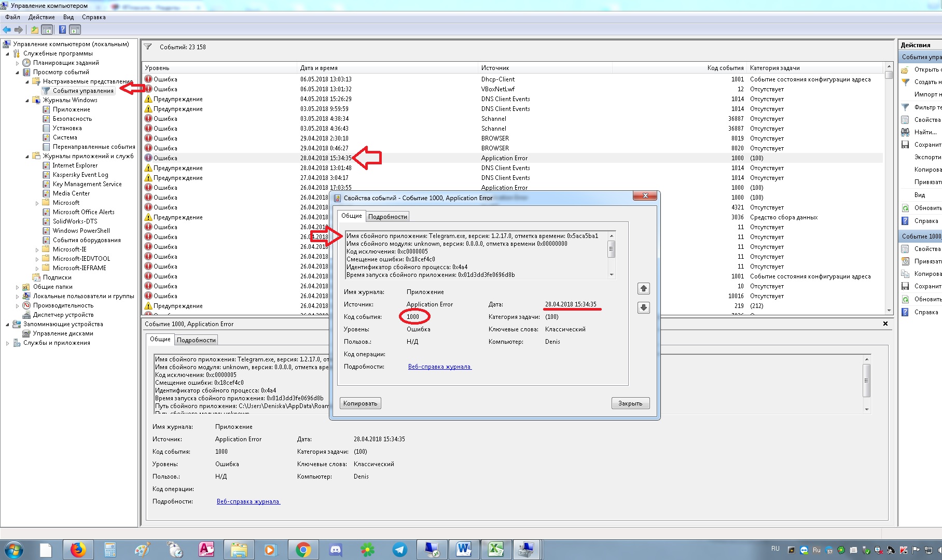Open the Веб-справка журнала link

tap(438, 367)
